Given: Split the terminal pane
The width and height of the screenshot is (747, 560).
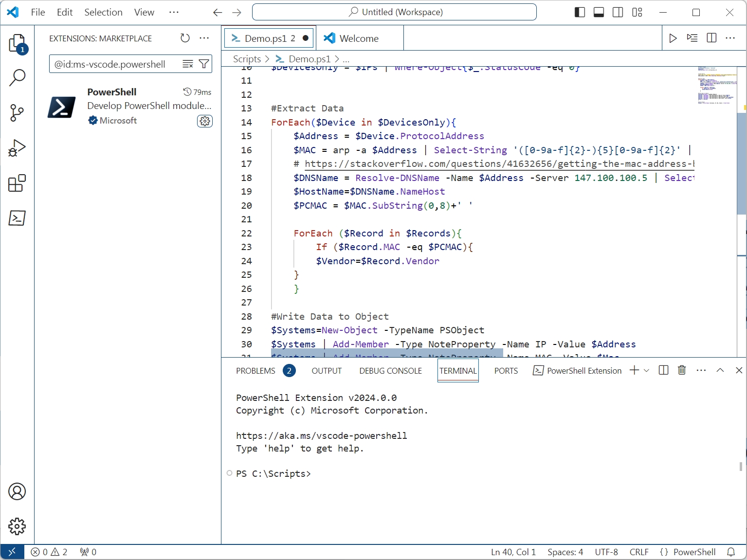Looking at the screenshot, I should [x=663, y=370].
